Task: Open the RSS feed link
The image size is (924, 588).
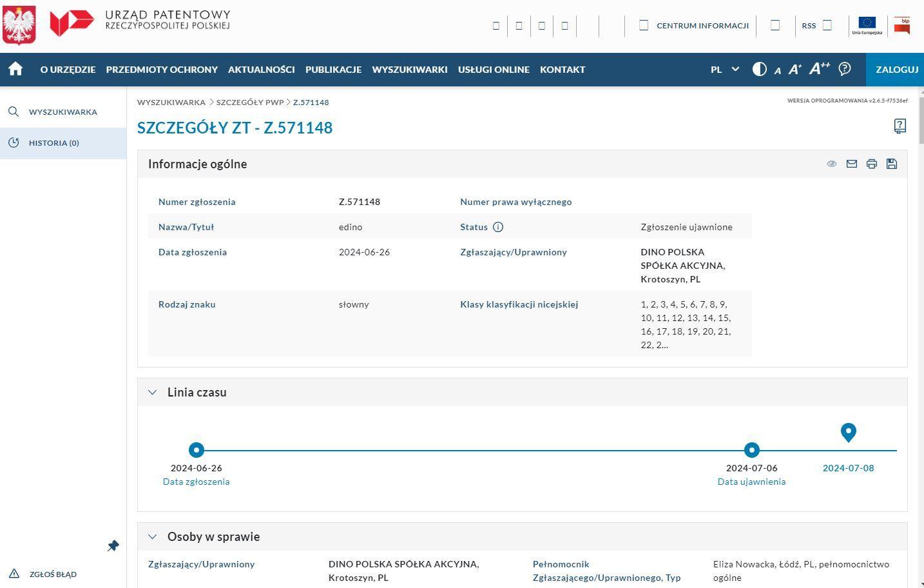Action: click(809, 26)
